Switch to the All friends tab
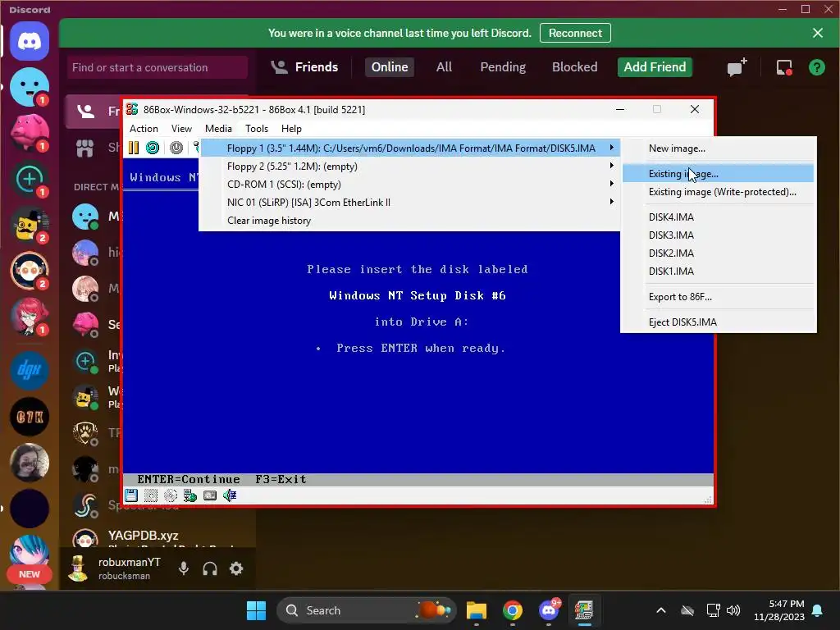This screenshot has width=840, height=630. [444, 67]
